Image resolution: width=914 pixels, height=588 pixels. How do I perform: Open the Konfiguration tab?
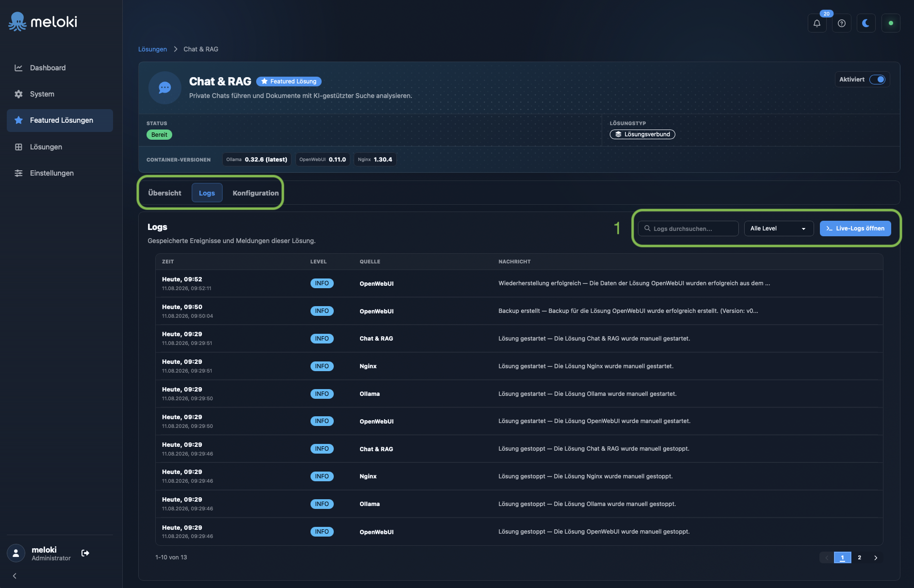[x=256, y=193]
